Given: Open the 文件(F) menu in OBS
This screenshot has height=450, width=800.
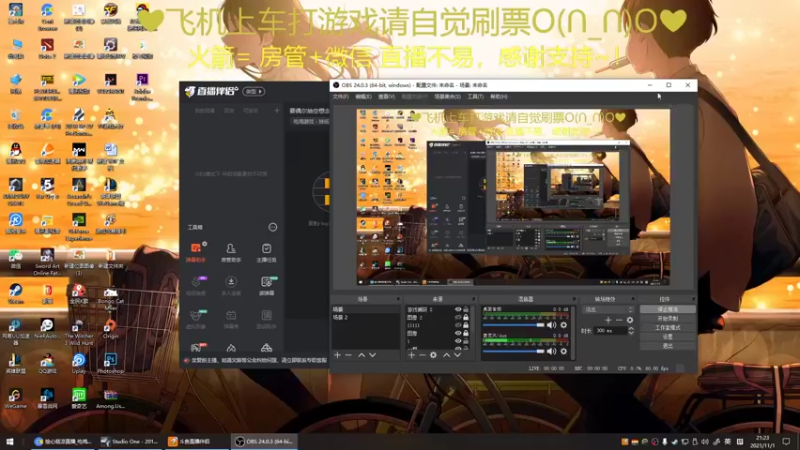Looking at the screenshot, I should [340, 96].
